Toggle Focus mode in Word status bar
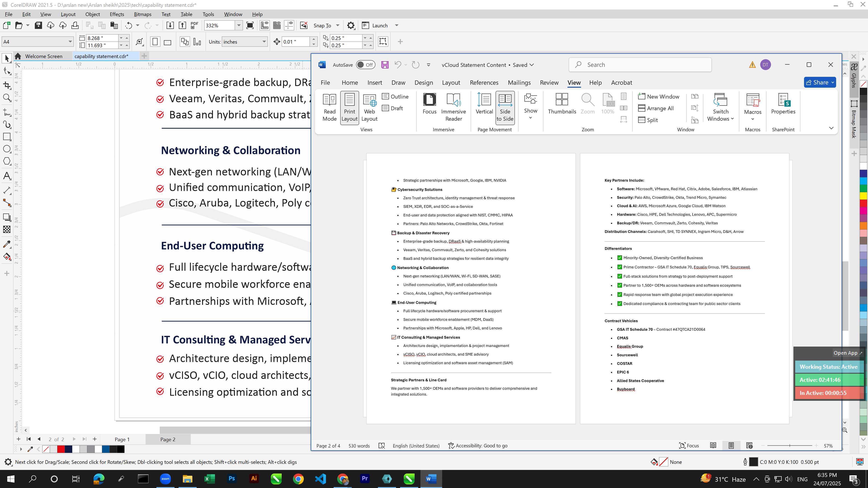868x488 pixels. [689, 446]
